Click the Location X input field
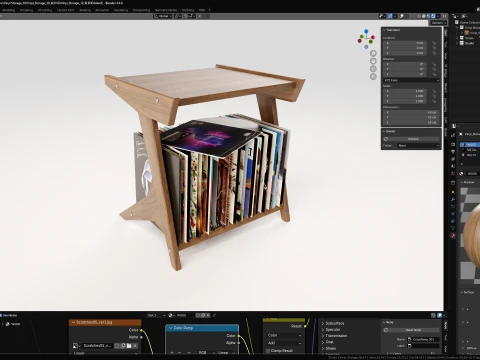The height and width of the screenshot is (360, 480). coord(405,43)
